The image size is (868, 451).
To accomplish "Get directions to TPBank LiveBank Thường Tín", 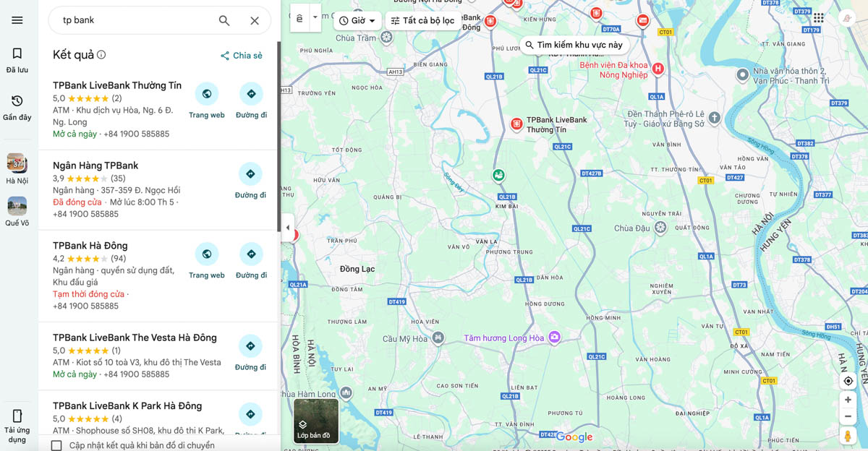I will click(x=251, y=100).
